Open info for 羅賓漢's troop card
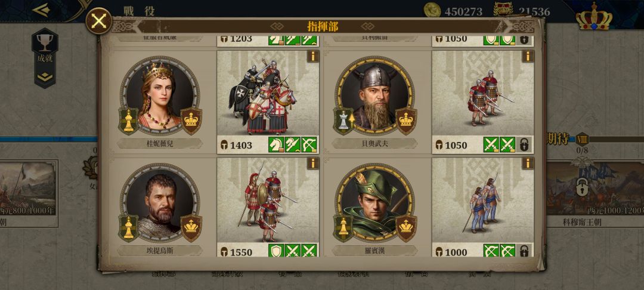644x290 pixels. pyautogui.click(x=528, y=163)
